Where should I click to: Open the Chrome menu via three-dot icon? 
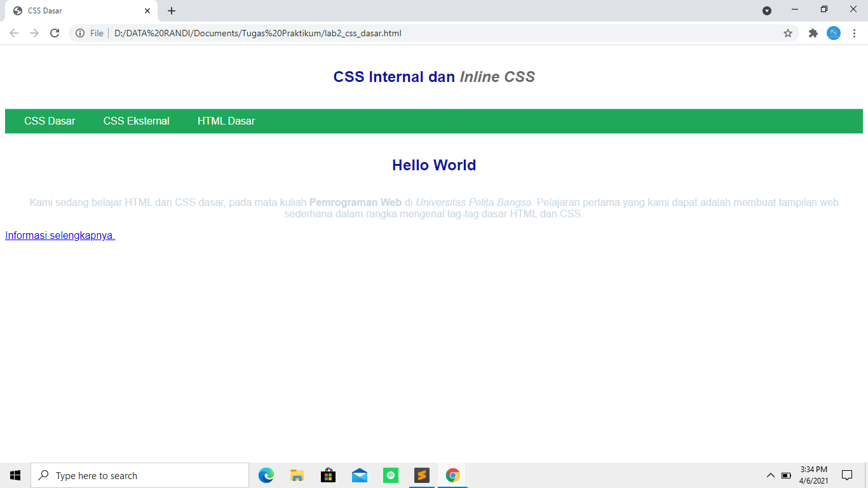pos(855,33)
